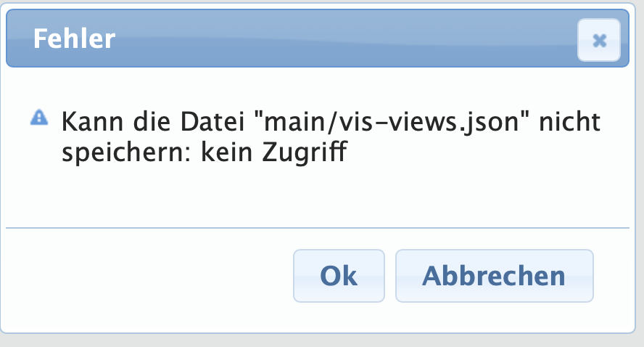
Task: Click the word "nicht" ending the first line
Action: click(569, 122)
